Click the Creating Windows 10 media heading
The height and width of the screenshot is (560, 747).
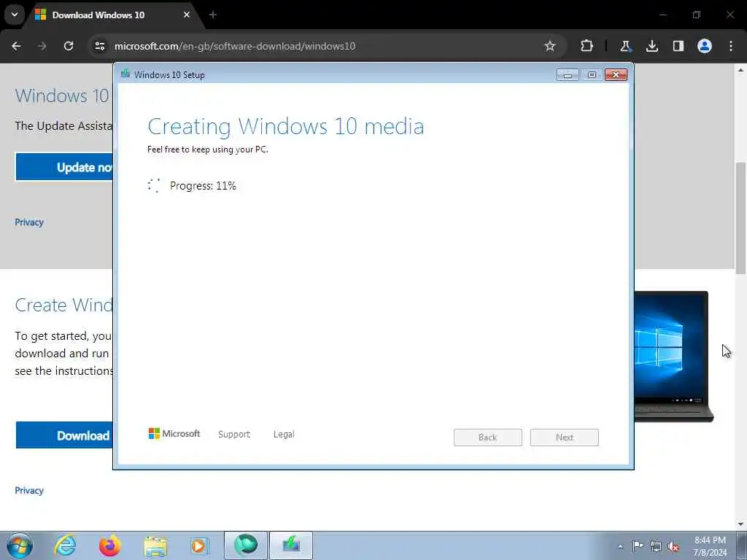pos(286,127)
